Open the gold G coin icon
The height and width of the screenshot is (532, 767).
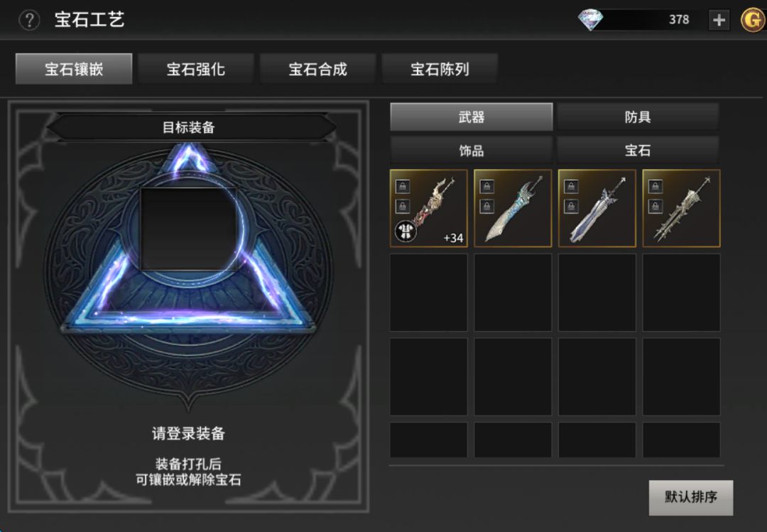point(754,20)
